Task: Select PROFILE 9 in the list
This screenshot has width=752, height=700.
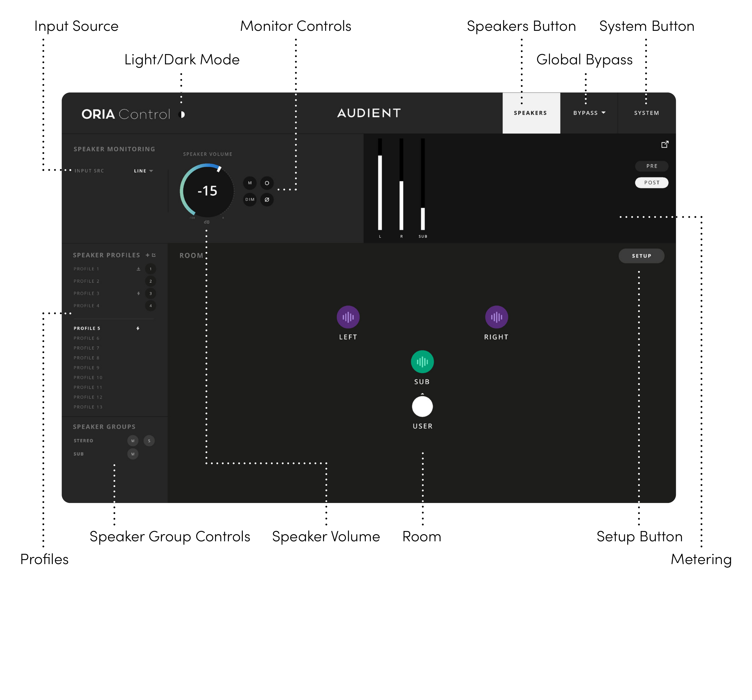Action: pyautogui.click(x=87, y=367)
